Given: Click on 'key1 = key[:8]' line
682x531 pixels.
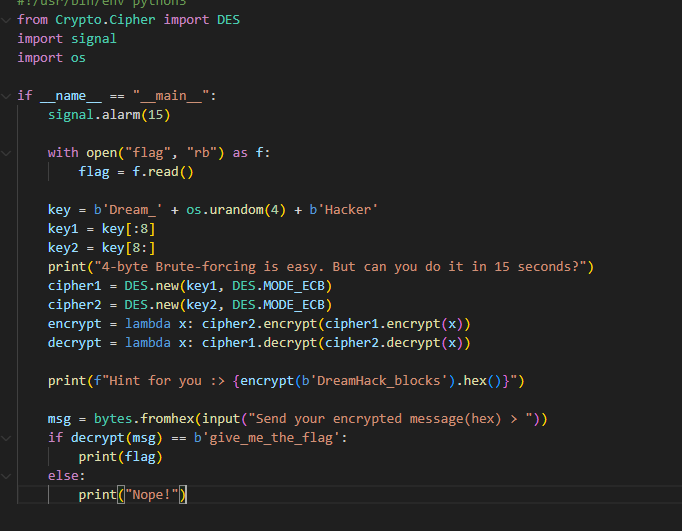Looking at the screenshot, I should [101, 229].
